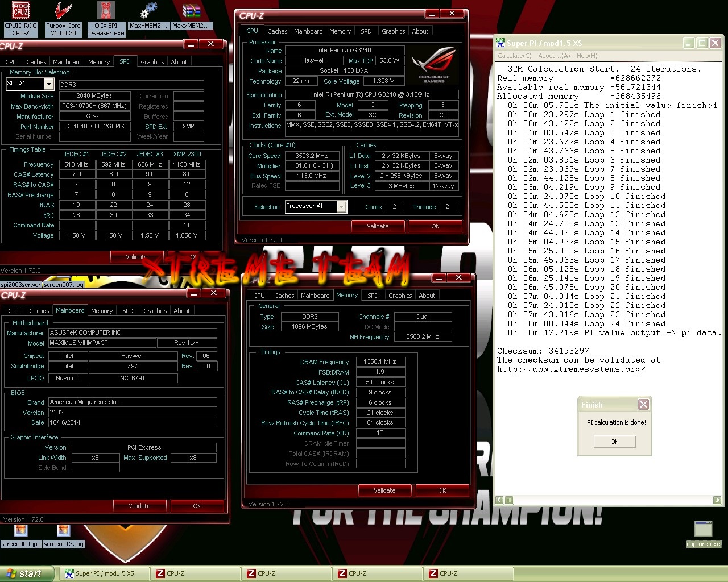Click the BIOS Version 2102 field
The width and height of the screenshot is (728, 582).
tap(133, 412)
